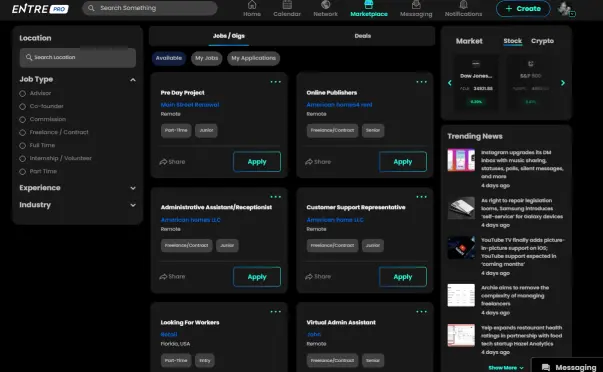Open three-dot menu on Online Publishers card
This screenshot has width=603, height=372.
tap(421, 82)
